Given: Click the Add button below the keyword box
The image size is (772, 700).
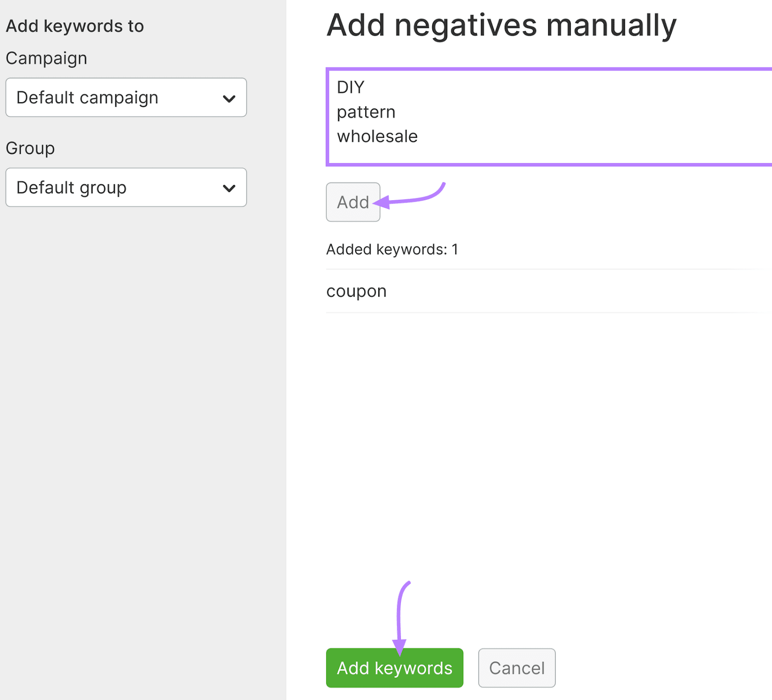Looking at the screenshot, I should coord(353,202).
